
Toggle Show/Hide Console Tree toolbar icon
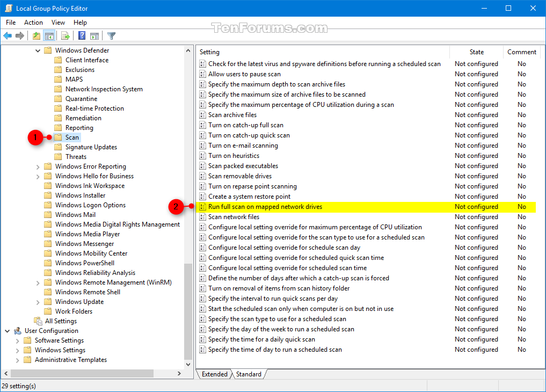49,35
